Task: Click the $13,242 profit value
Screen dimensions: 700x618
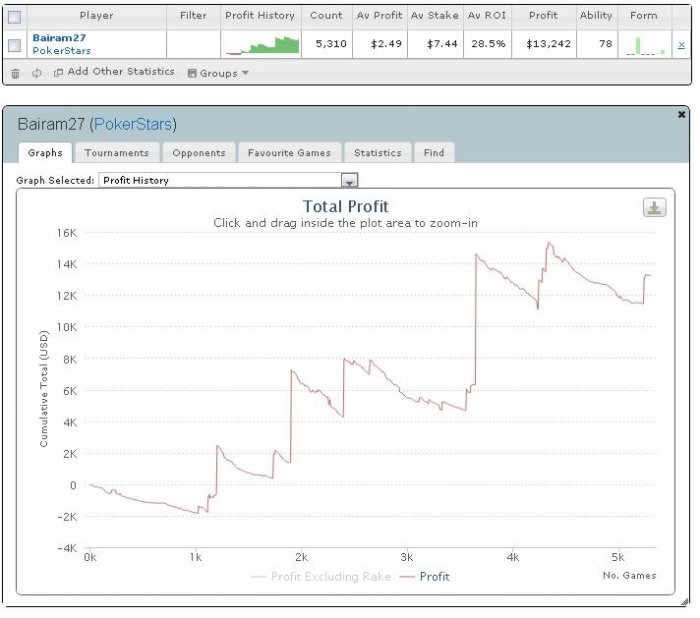Action: coord(548,44)
